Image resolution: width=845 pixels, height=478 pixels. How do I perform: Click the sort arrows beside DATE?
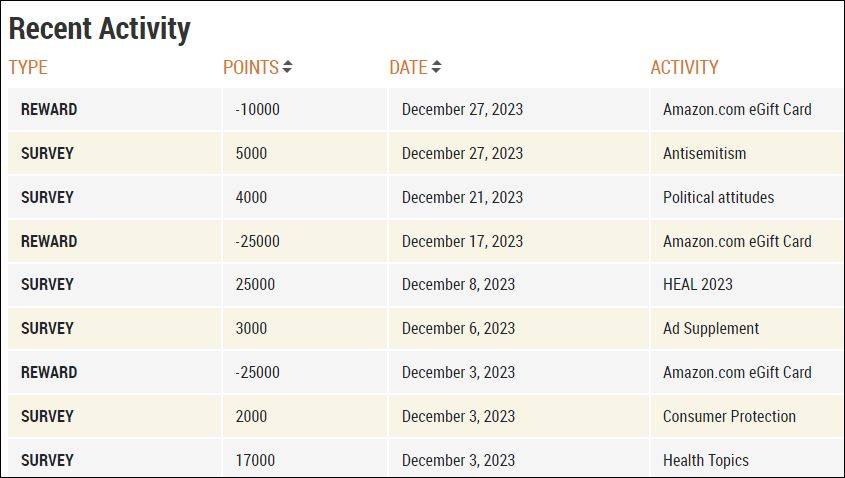tap(436, 68)
